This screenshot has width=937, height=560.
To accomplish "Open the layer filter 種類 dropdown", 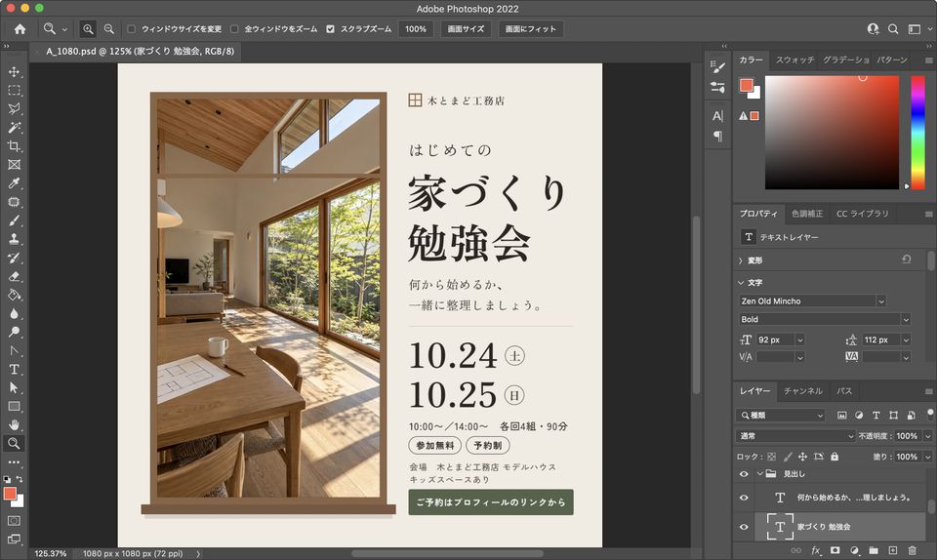I will tap(781, 415).
